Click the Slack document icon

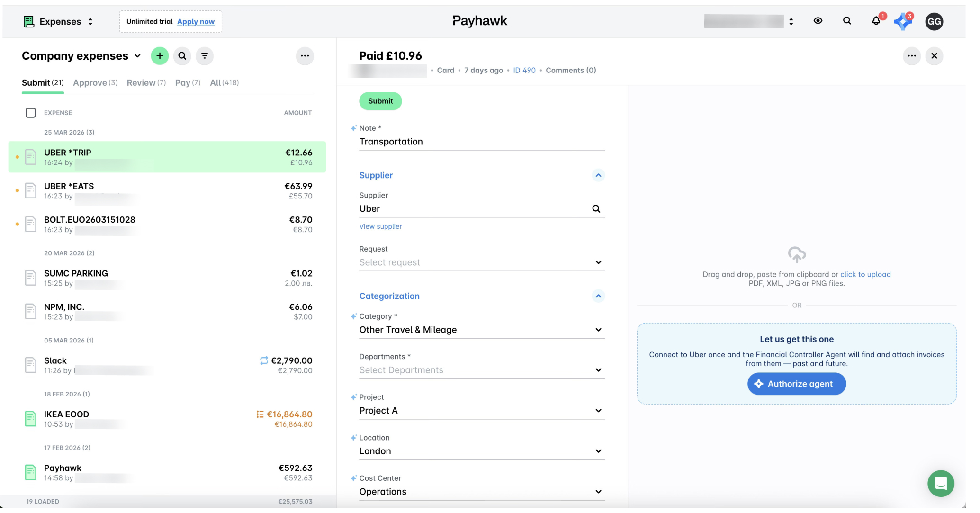(x=31, y=365)
